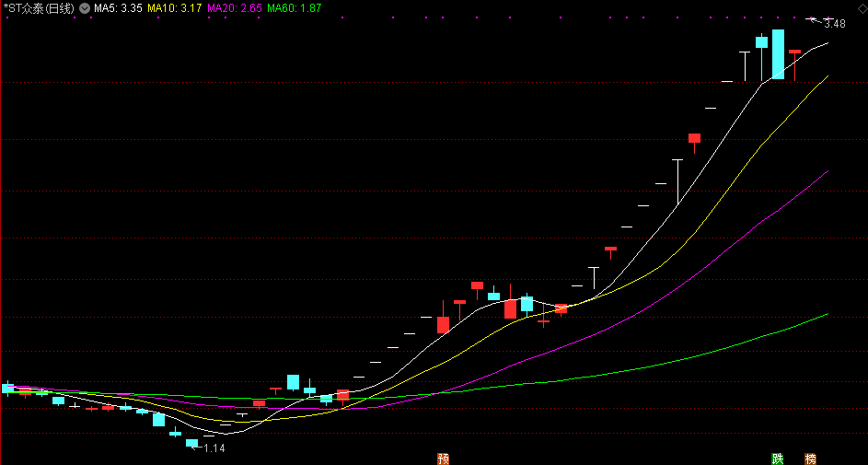This screenshot has height=465, width=868.
Task: Click the right end of yellow MA10 line
Action: pos(827,77)
